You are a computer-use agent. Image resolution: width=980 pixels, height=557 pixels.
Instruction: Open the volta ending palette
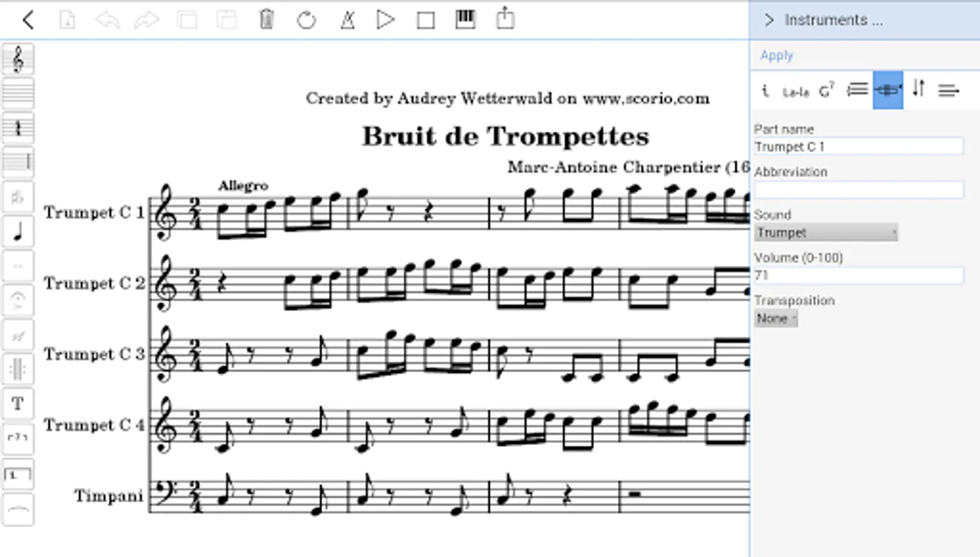pyautogui.click(x=18, y=475)
